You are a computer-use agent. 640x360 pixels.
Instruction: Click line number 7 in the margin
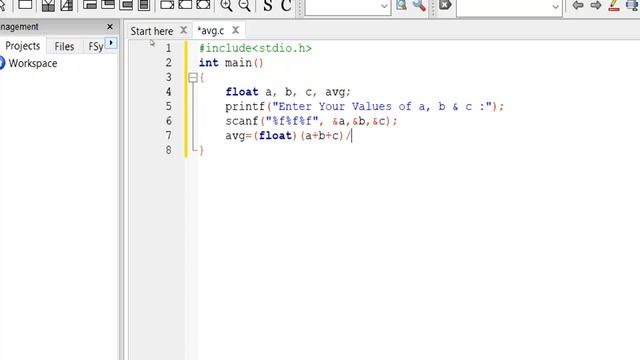(x=168, y=136)
